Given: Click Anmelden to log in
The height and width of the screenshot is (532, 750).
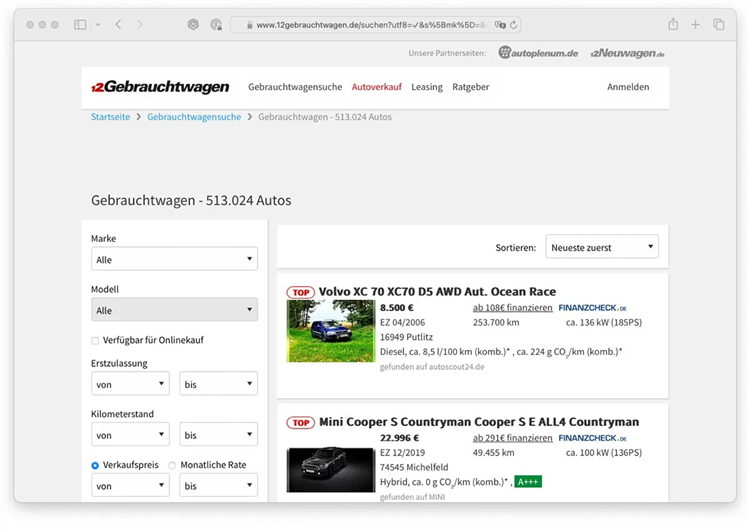Looking at the screenshot, I should tap(628, 87).
